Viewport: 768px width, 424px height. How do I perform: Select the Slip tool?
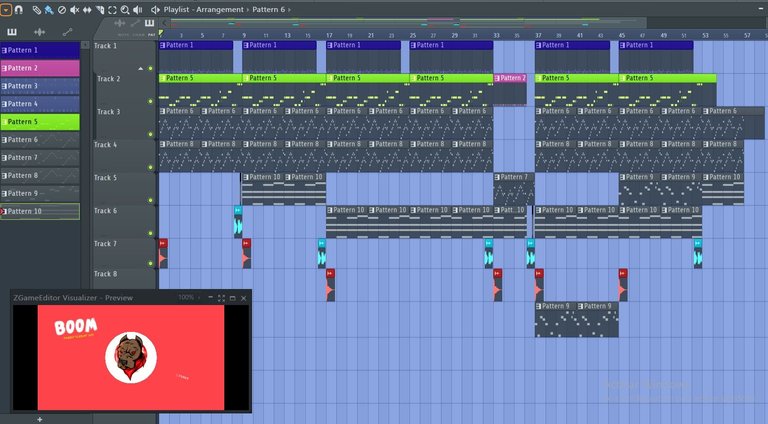pos(87,9)
